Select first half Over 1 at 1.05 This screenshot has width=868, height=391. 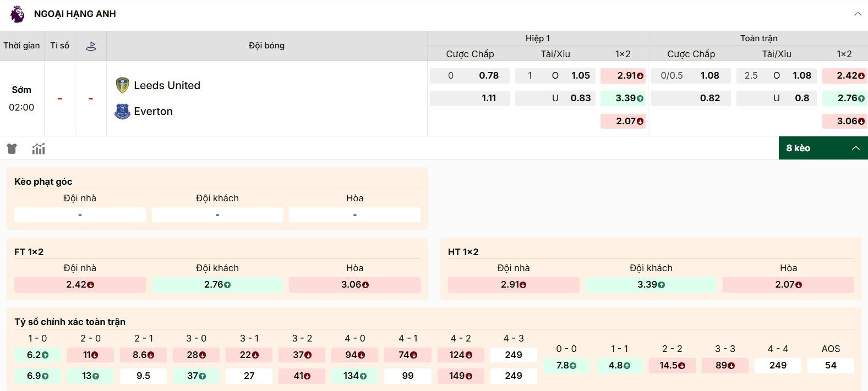[x=555, y=76]
